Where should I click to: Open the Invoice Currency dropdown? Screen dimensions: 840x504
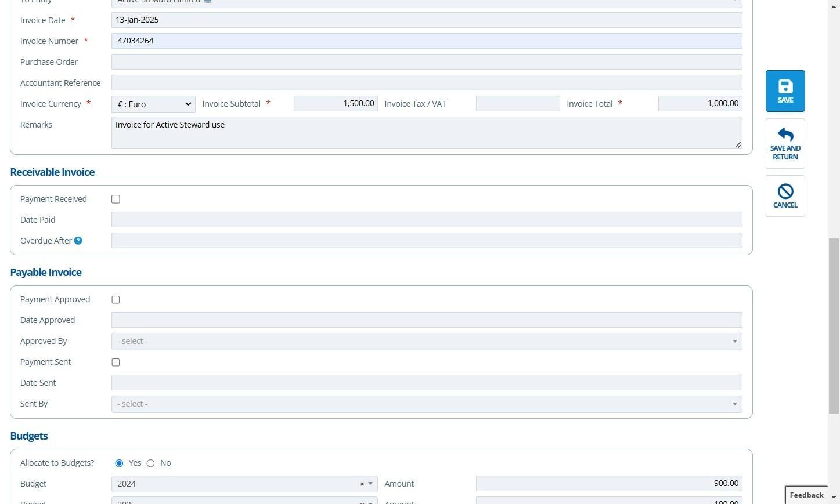click(153, 104)
